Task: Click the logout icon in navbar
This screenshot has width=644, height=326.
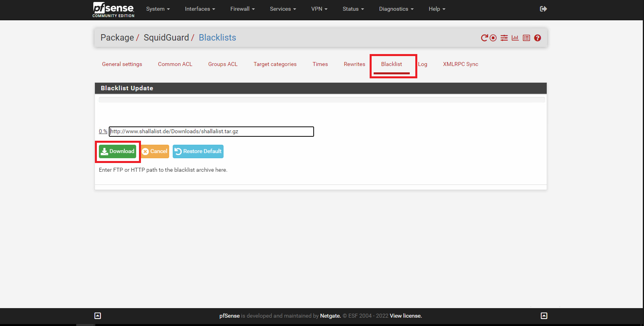Action: (x=544, y=9)
